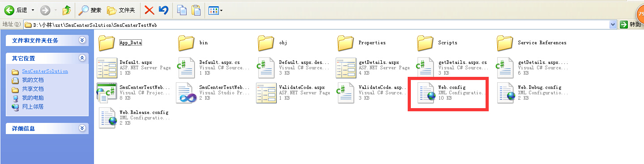Open the Views dropdown arrow

tap(221, 10)
